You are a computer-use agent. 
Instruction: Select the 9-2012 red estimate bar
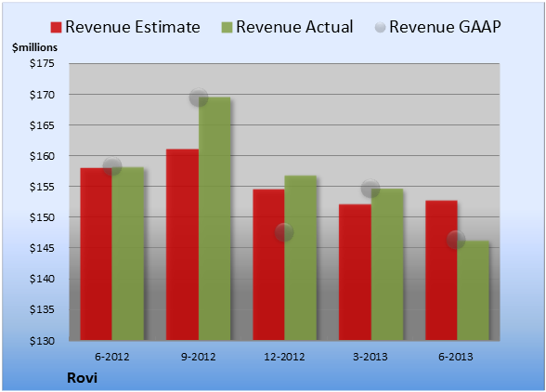pyautogui.click(x=182, y=244)
